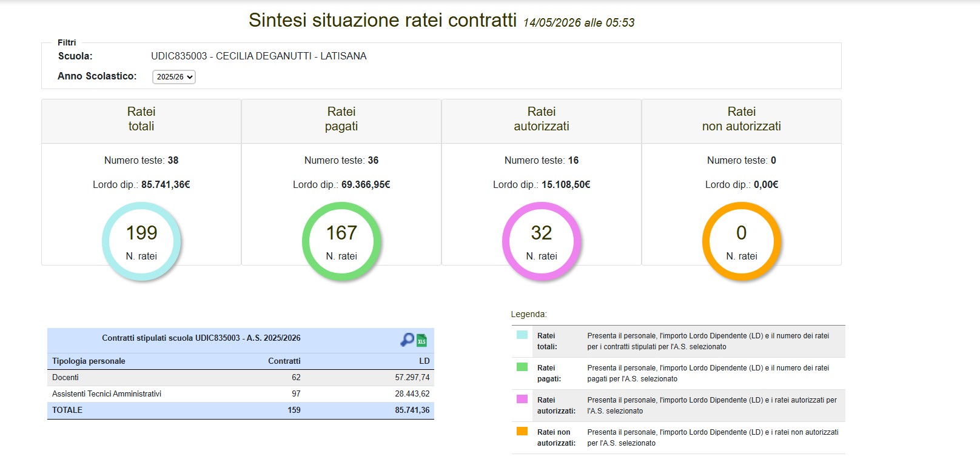
Task: Click the Ratei non autorizzati legend description
Action: click(x=713, y=437)
